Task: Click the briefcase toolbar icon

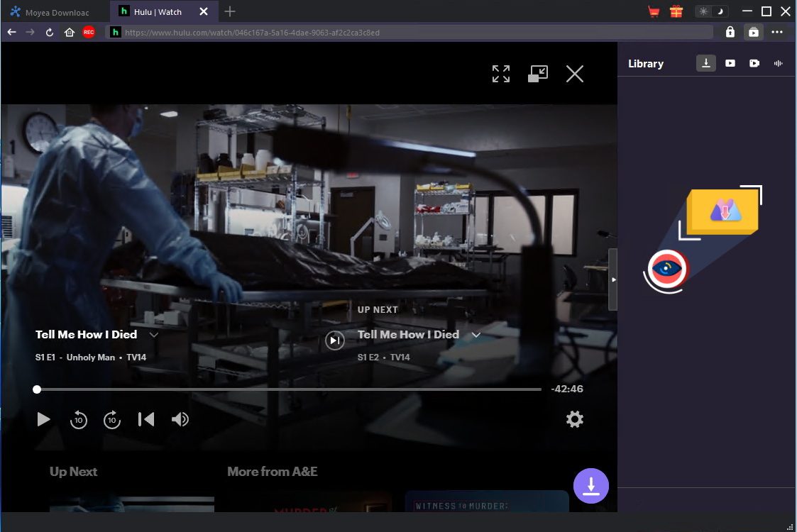Action: click(753, 33)
